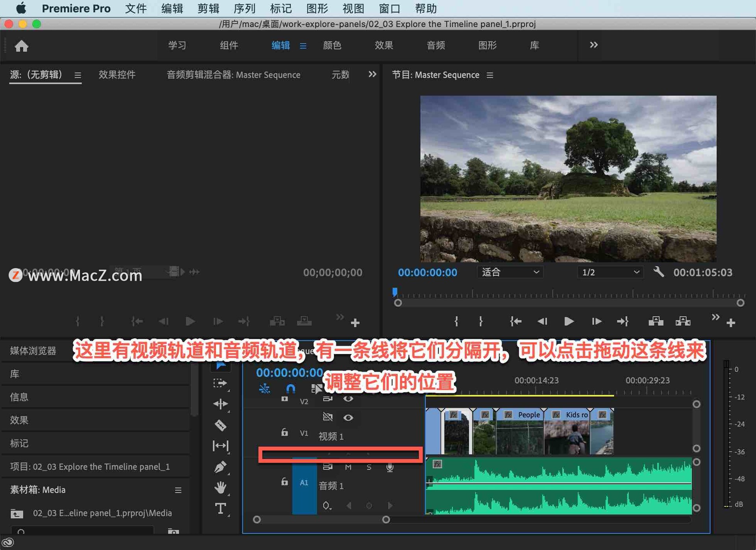Toggle V1 sync lock

click(x=328, y=417)
